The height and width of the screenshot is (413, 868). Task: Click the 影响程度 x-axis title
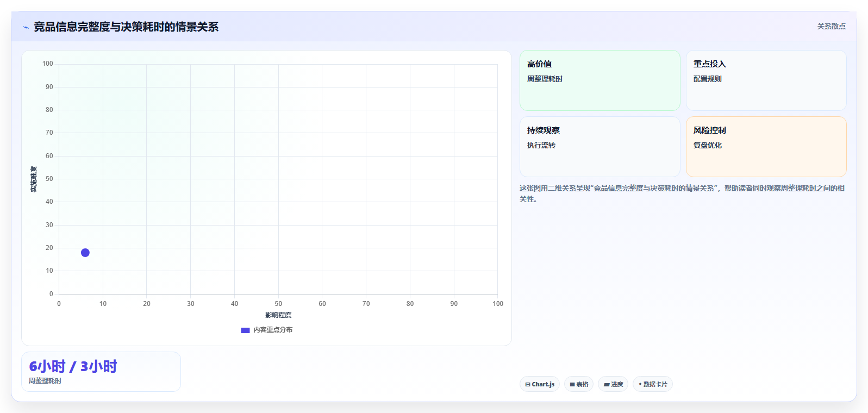pyautogui.click(x=278, y=315)
